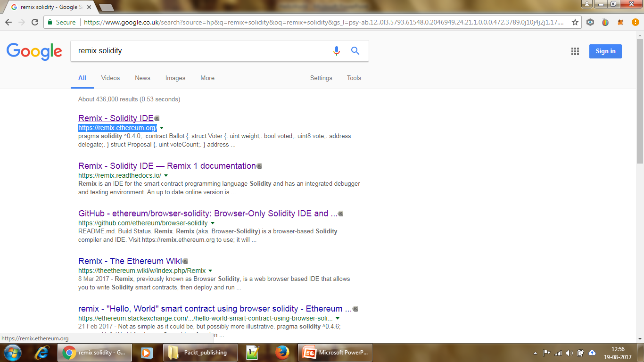Click the Google logo
The image size is (644, 362).
coord(34,51)
